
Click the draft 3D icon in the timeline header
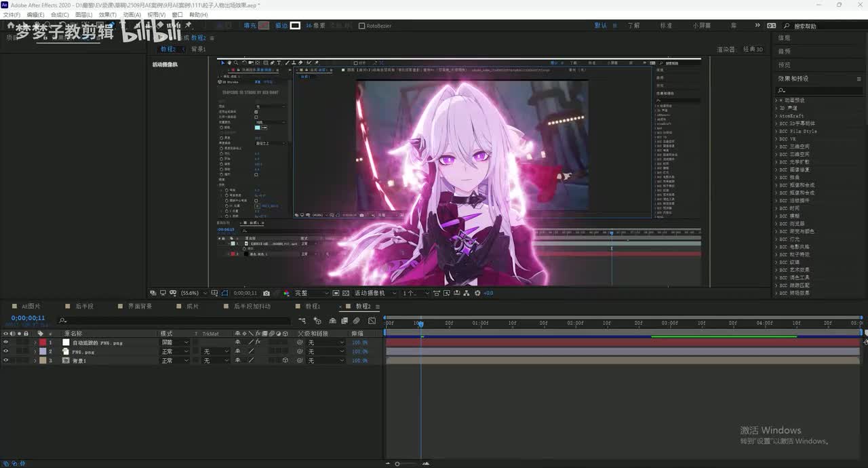pyautogui.click(x=318, y=320)
